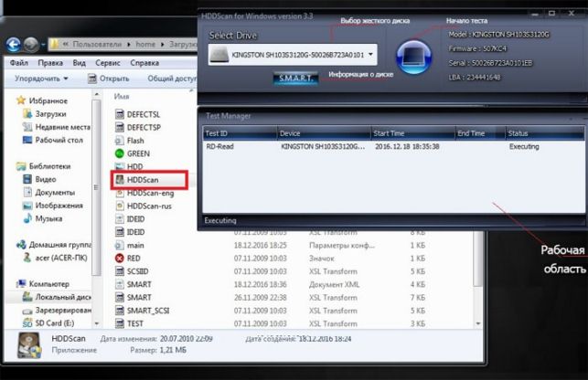The width and height of the screenshot is (588, 380).
Task: Select the HDDScan application icon
Action: (120, 180)
